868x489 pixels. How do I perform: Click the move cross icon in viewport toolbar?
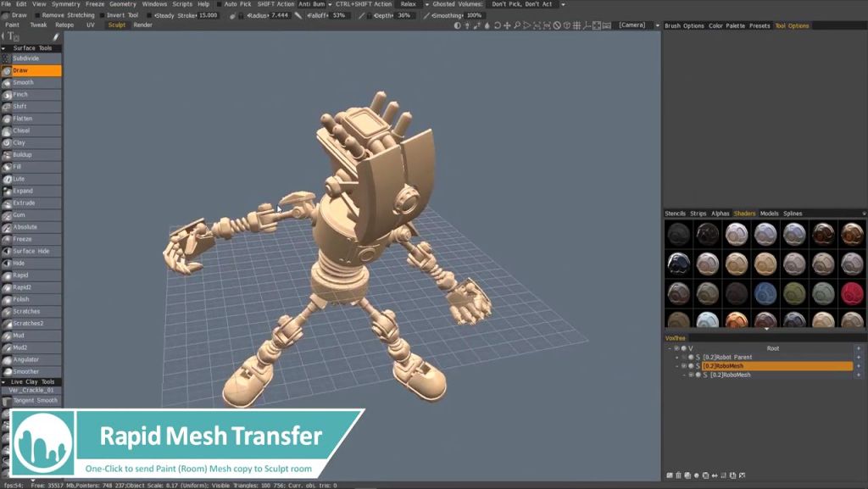coord(507,25)
